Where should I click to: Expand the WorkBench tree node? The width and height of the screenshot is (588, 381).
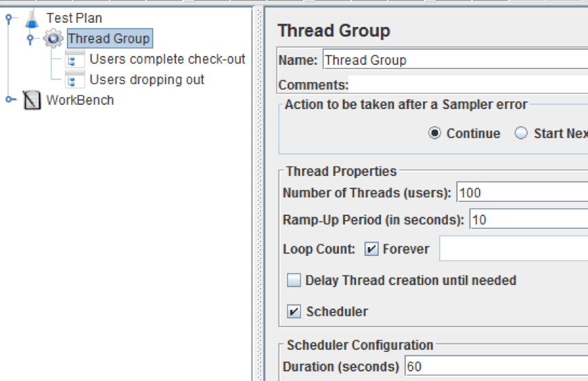[10, 99]
